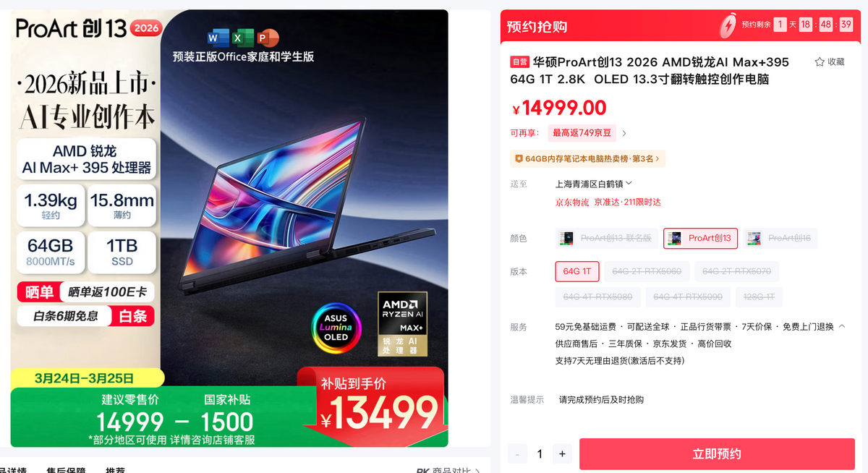Click the quantity input field

(x=540, y=454)
